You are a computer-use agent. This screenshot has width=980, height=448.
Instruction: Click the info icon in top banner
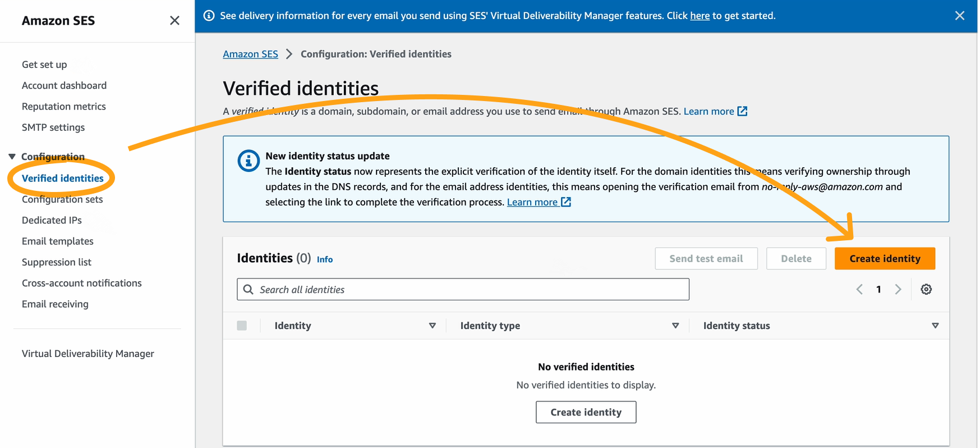coord(209,16)
